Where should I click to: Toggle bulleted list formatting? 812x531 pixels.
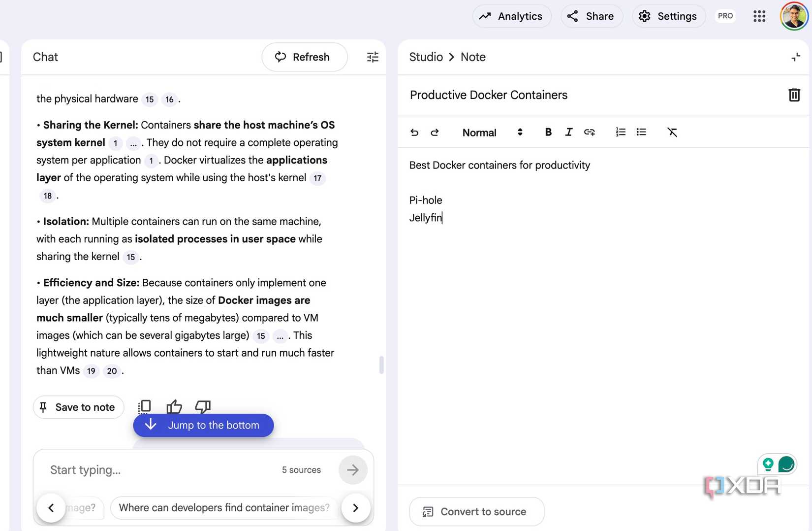pyautogui.click(x=641, y=132)
